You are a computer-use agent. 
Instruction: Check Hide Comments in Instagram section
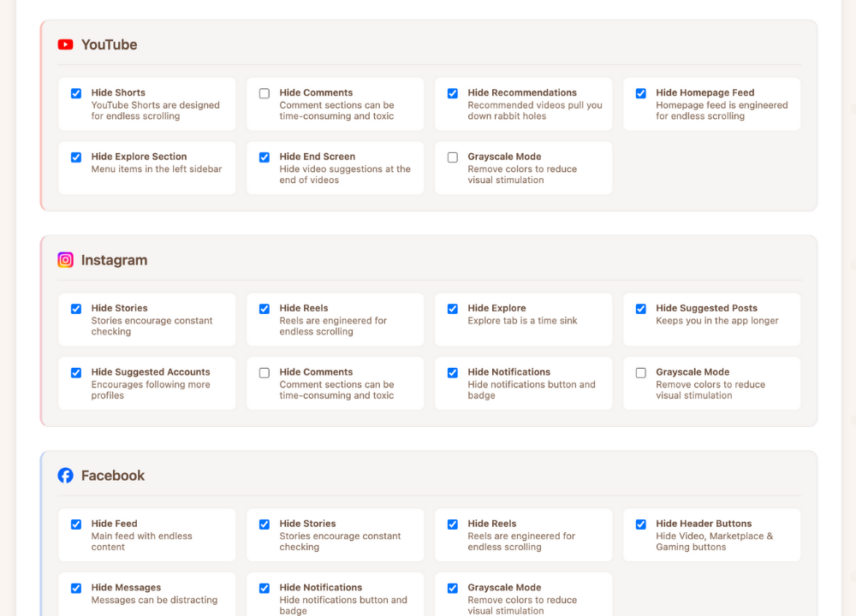(x=265, y=373)
